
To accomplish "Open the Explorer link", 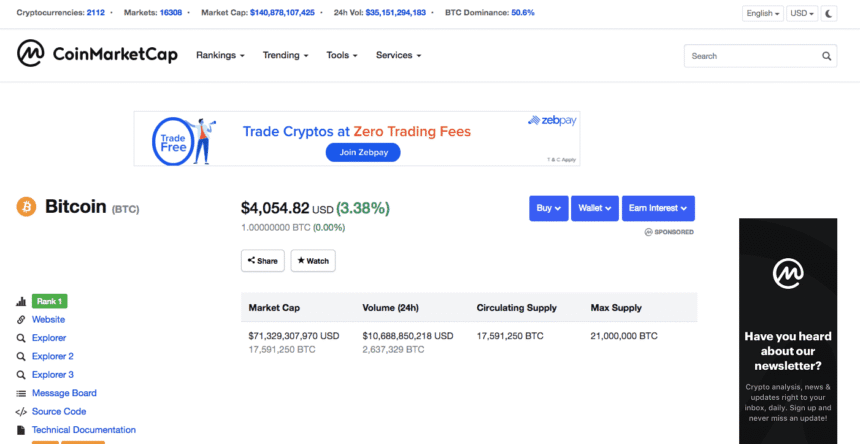I will [x=49, y=338].
